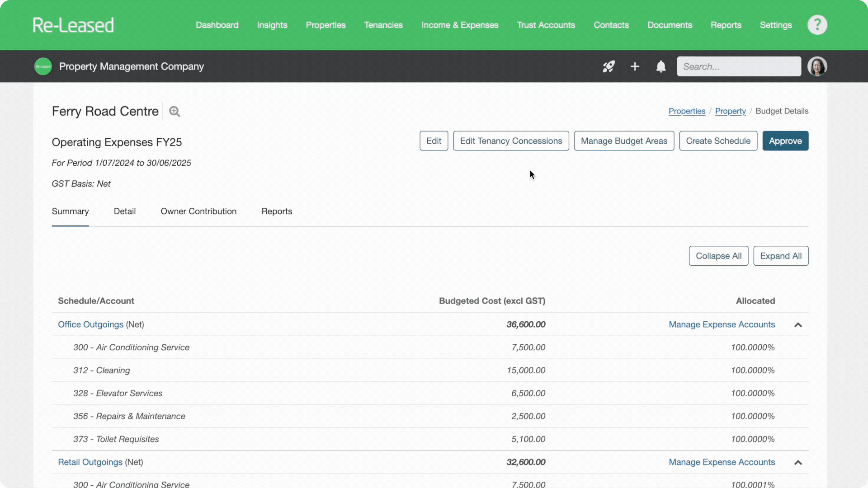Click the company green logo badge
The height and width of the screenshot is (488, 868).
click(43, 66)
